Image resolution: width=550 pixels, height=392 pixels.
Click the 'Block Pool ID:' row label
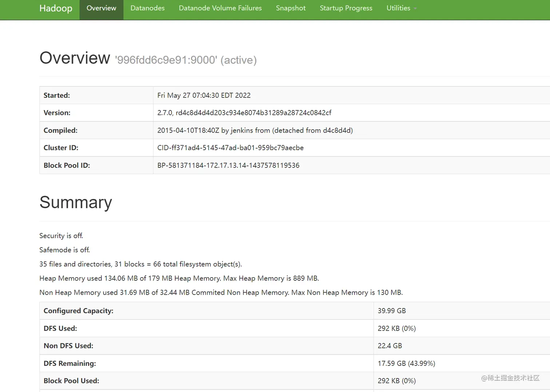pyautogui.click(x=67, y=165)
